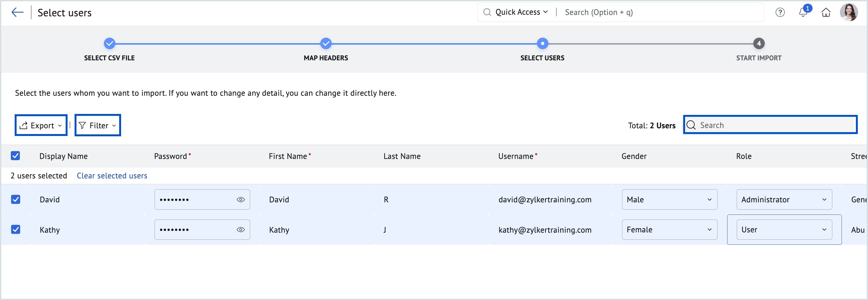Image resolution: width=868 pixels, height=300 pixels.
Task: Uncheck the select-all checkbox in the header
Action: pos(16,155)
